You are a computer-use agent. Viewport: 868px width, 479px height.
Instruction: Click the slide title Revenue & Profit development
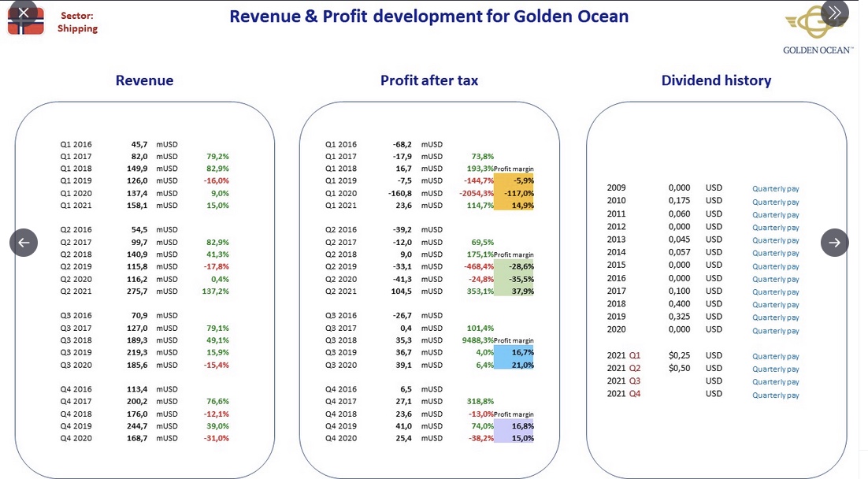pyautogui.click(x=429, y=16)
